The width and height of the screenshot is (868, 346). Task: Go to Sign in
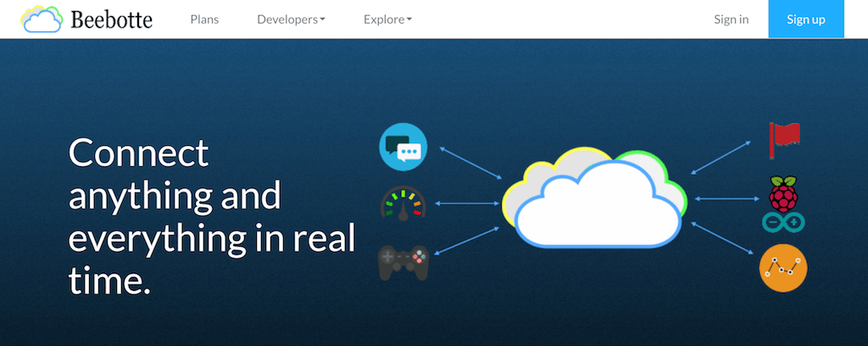[731, 20]
